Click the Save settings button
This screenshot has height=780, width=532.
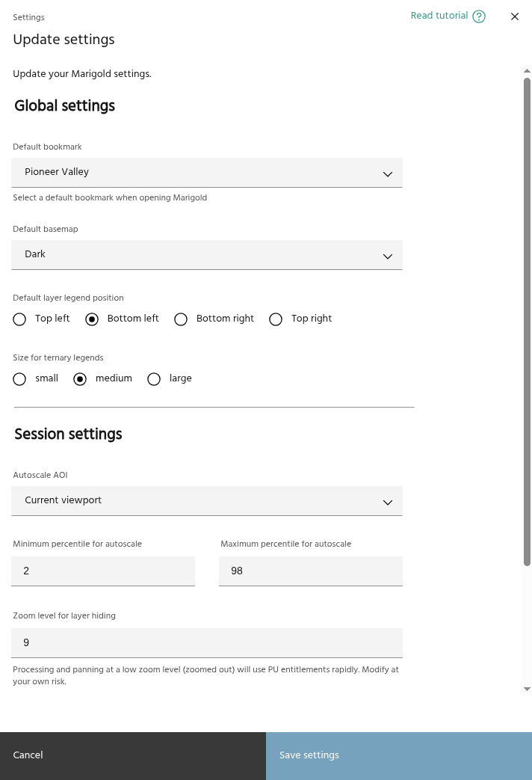pos(399,755)
